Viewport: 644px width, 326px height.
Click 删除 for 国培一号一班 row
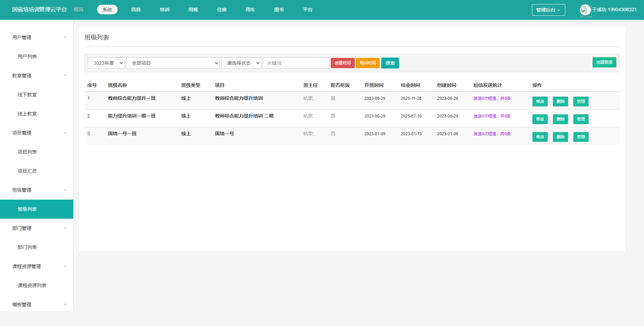pyautogui.click(x=560, y=137)
